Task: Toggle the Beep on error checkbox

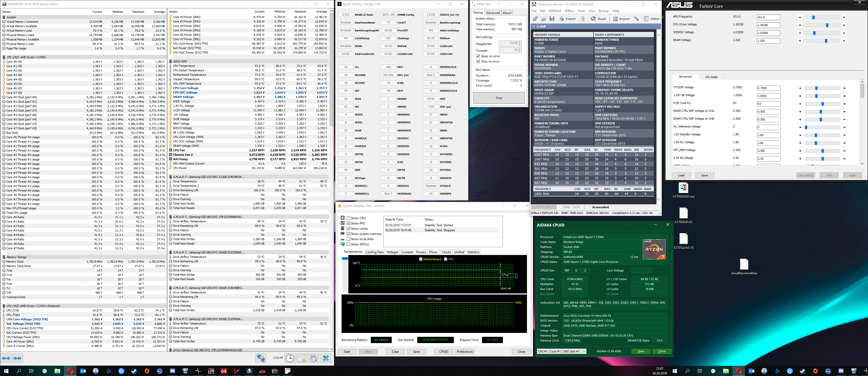Action: coord(478,56)
